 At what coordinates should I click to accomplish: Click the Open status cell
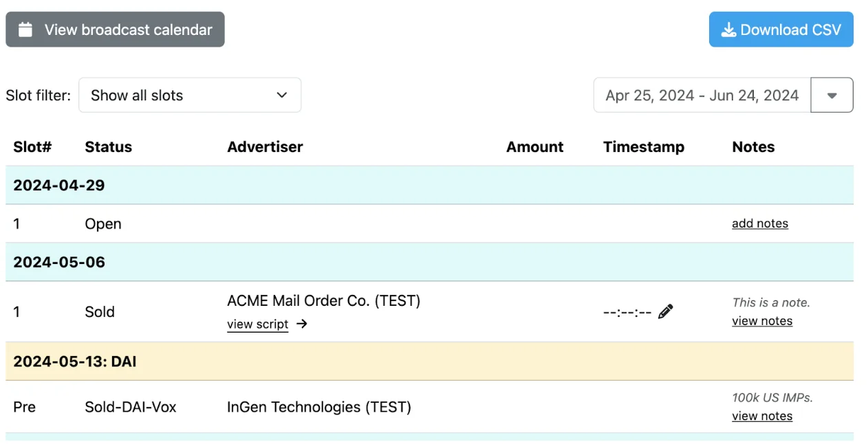(x=103, y=224)
